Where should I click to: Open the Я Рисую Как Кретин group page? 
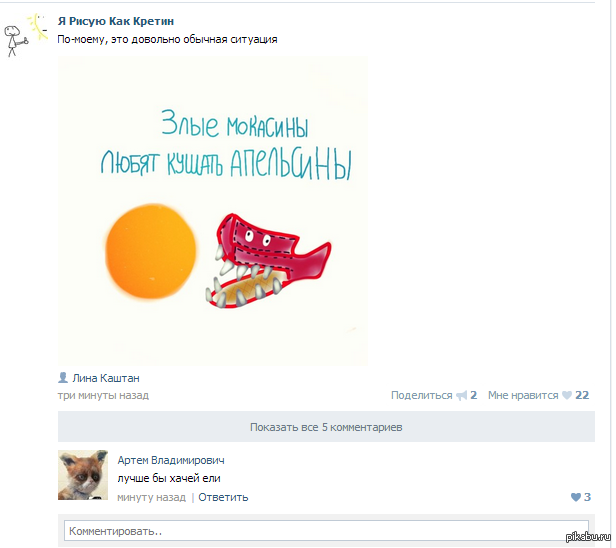116,21
